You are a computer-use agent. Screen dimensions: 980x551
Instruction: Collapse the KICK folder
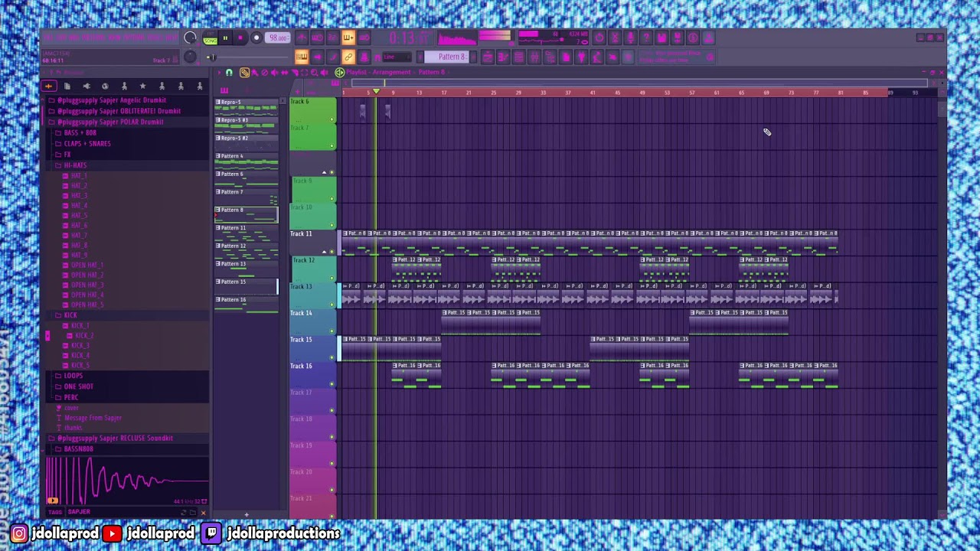70,315
